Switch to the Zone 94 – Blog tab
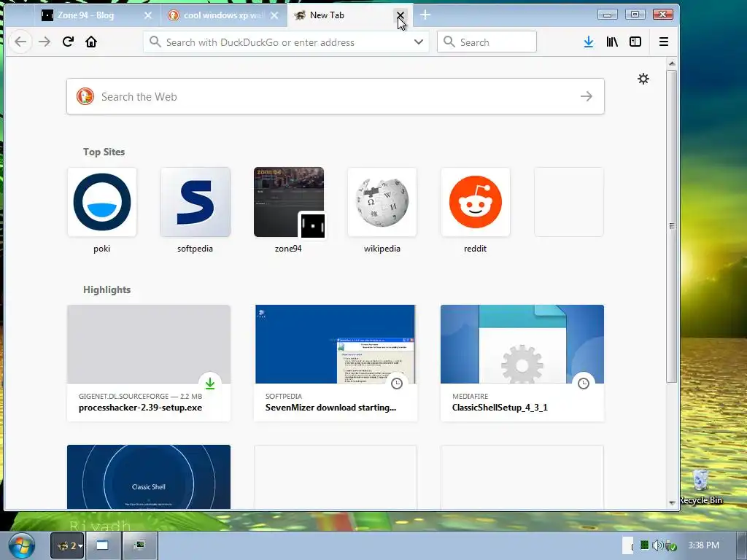This screenshot has height=560, width=747. [x=96, y=15]
